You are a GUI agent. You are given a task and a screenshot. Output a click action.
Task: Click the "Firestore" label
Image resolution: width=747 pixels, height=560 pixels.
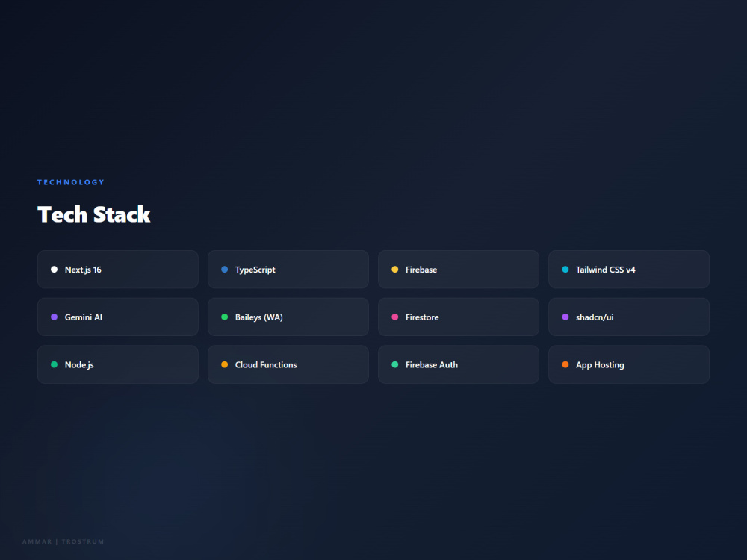coord(422,317)
